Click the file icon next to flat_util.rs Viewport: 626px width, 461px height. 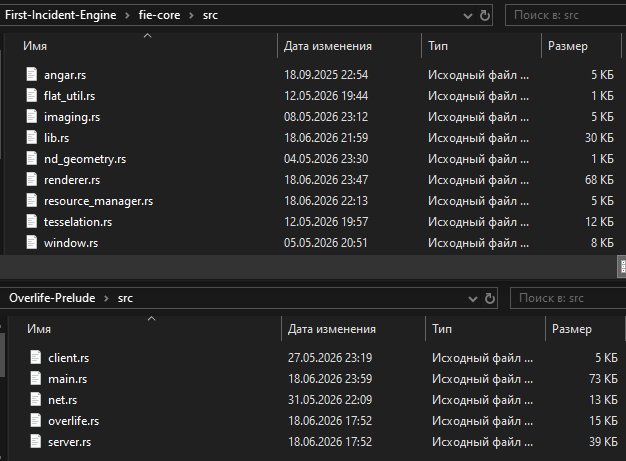[x=32, y=95]
